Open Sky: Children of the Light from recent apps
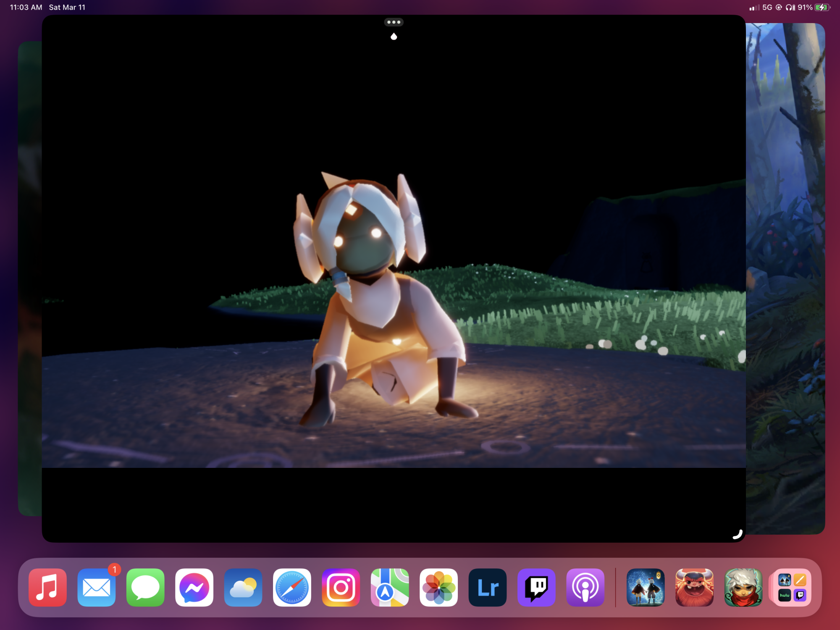The height and width of the screenshot is (630, 840). (x=646, y=587)
